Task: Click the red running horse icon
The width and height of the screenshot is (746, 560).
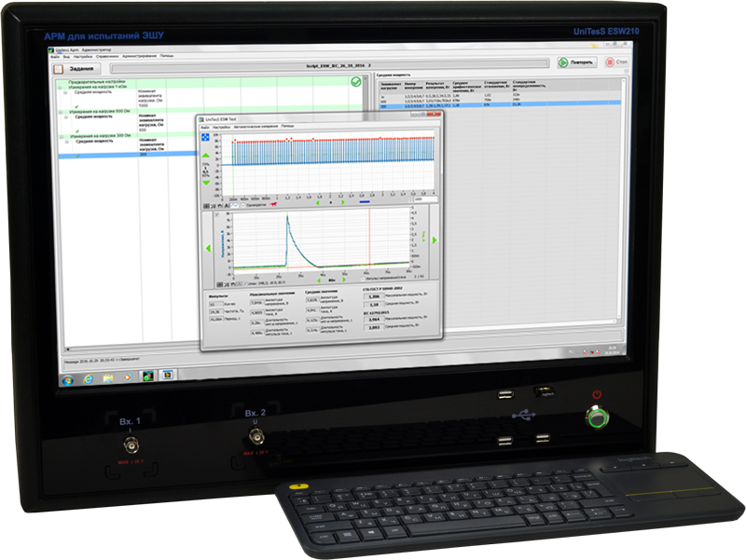Action: coord(272,206)
